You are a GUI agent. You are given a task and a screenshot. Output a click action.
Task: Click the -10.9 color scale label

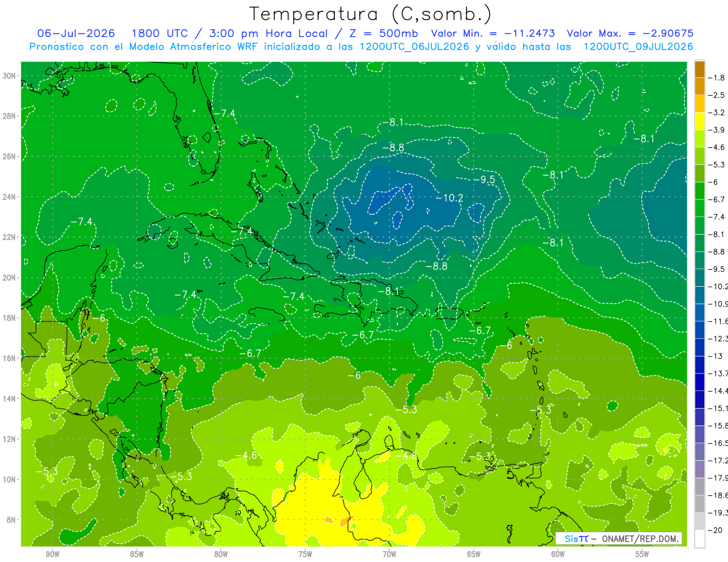[718, 303]
